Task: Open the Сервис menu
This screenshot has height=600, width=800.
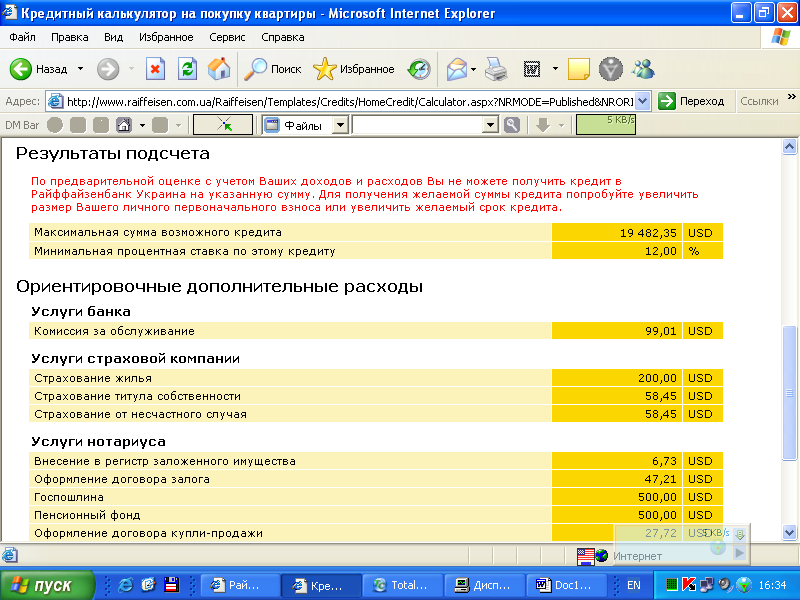Action: (x=227, y=37)
